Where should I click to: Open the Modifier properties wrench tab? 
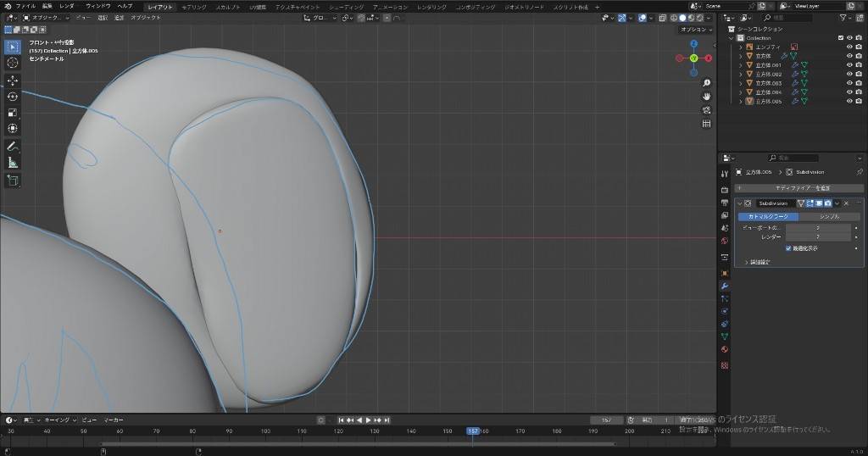[x=725, y=286]
